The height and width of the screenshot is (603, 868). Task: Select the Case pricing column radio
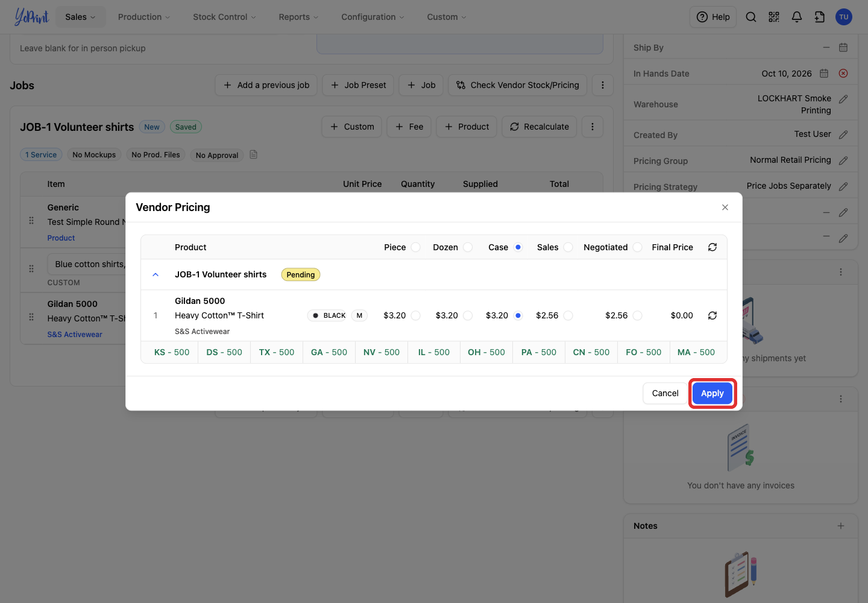518,247
